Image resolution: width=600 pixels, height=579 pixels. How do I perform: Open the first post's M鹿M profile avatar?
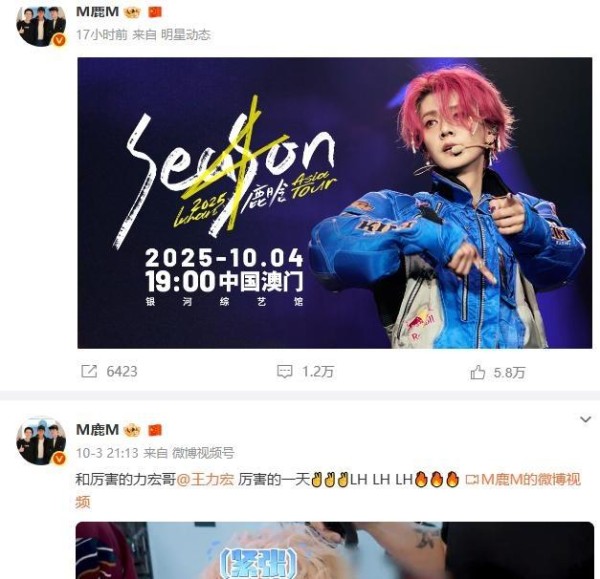(x=41, y=23)
